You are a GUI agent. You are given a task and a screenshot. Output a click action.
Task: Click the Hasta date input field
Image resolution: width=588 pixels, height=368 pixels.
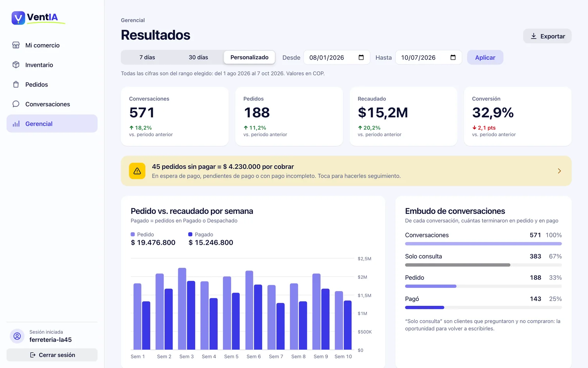429,57
